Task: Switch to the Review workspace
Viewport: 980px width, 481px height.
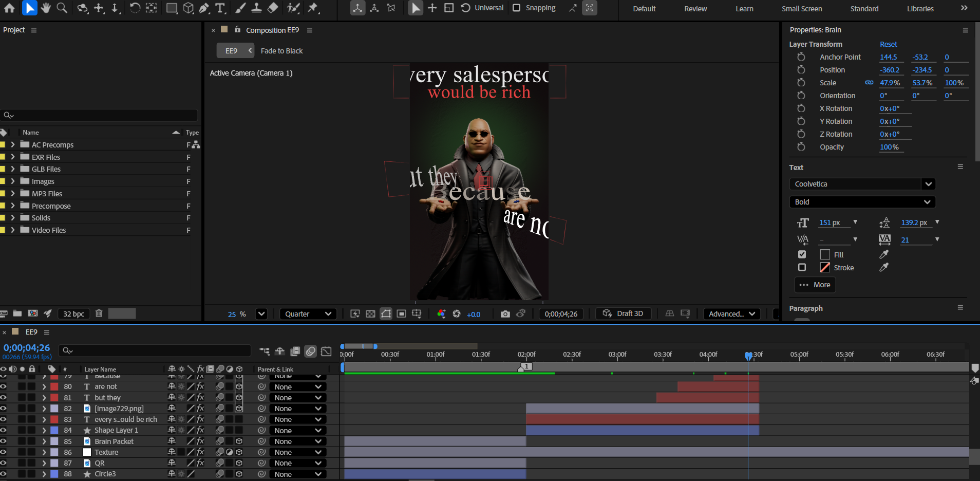Action: (x=695, y=9)
